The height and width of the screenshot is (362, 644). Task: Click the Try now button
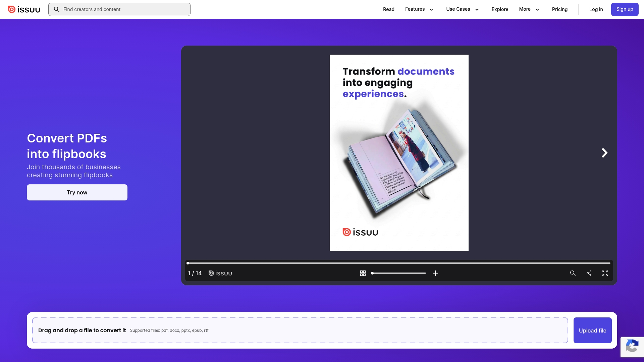click(x=77, y=192)
